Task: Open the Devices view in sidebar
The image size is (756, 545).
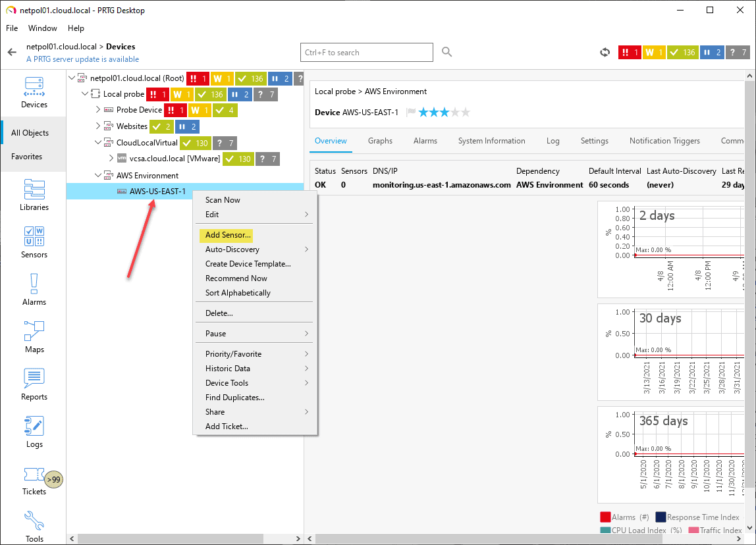Action: [x=34, y=93]
